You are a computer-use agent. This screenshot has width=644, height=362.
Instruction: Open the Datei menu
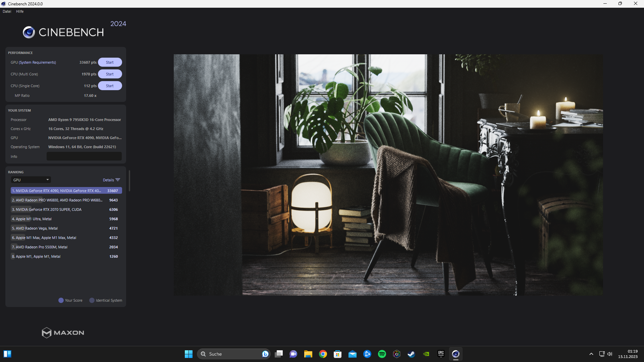coord(7,11)
